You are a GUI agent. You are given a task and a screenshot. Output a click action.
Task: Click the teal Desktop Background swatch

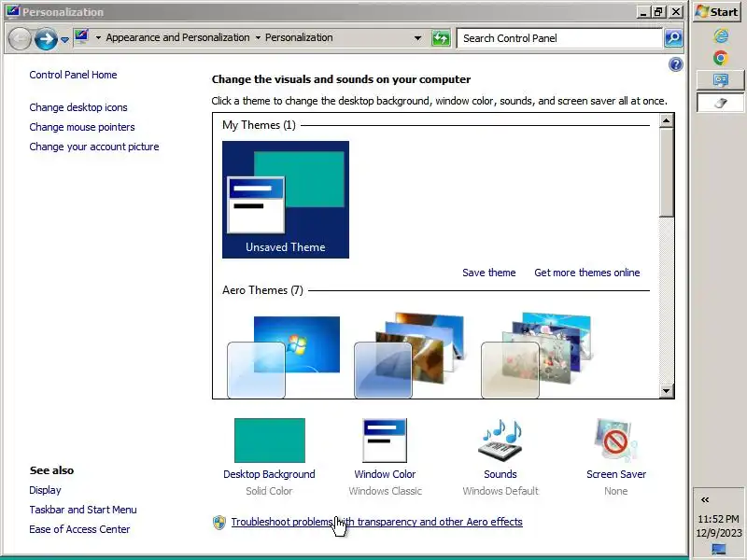tap(270, 441)
